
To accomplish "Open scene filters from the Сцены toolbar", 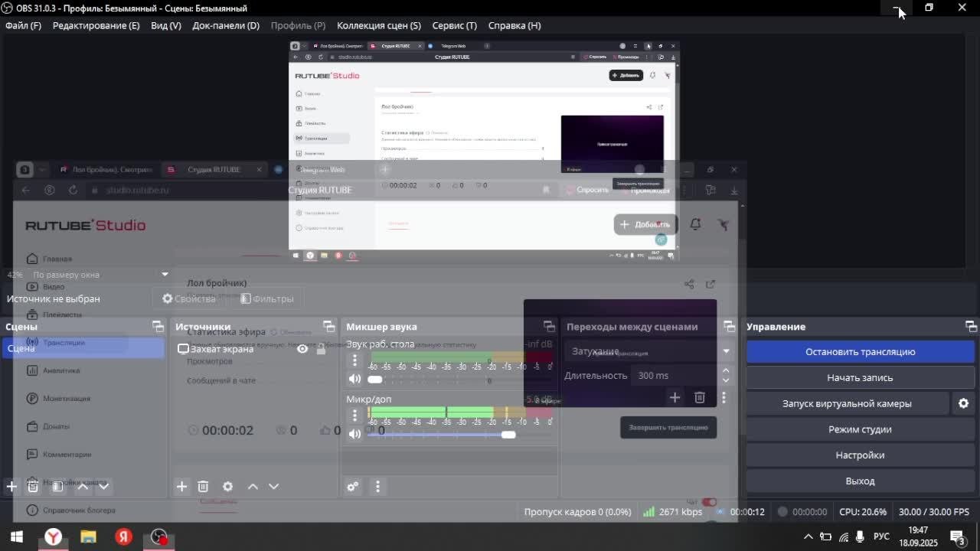I will [x=57, y=486].
